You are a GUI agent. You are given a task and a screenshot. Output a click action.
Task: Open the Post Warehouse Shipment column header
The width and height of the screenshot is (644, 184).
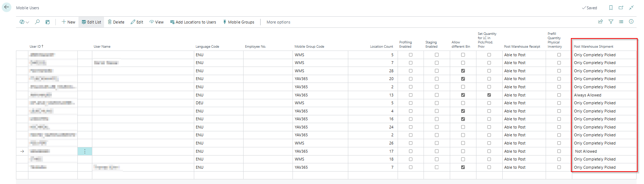593,47
